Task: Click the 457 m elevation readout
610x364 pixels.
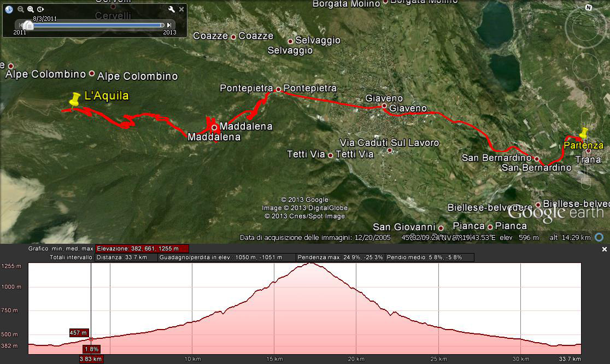Action: (79, 333)
